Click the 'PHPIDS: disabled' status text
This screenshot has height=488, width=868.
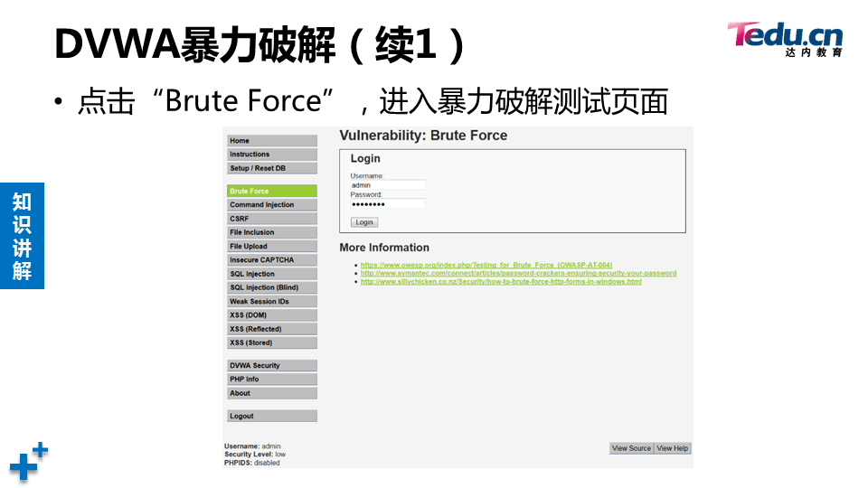tap(252, 463)
